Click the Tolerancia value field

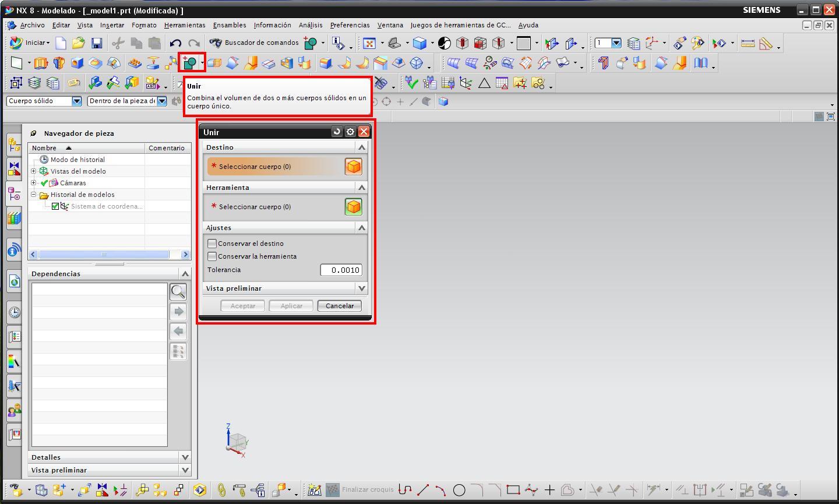341,270
